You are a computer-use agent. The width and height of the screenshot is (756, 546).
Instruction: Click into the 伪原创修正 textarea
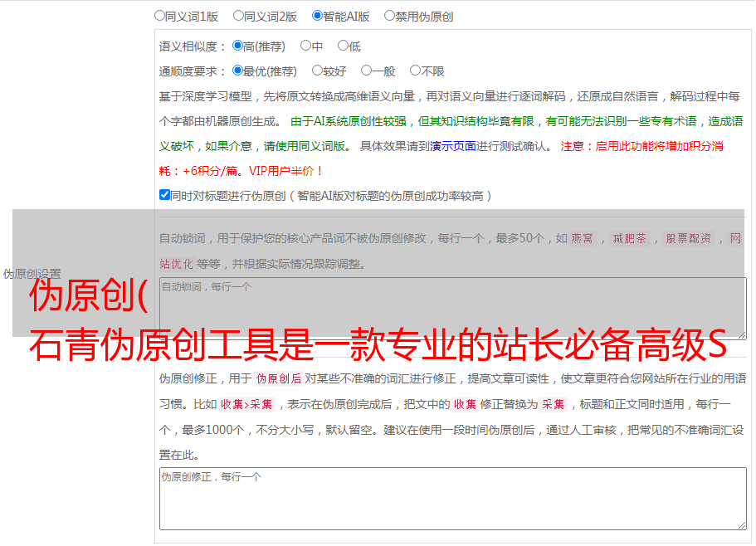[x=453, y=499]
